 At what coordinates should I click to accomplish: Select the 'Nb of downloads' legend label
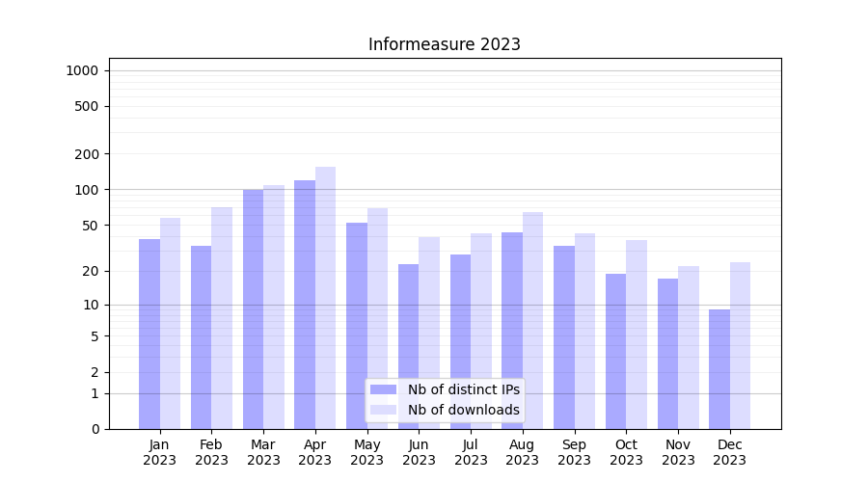463,410
